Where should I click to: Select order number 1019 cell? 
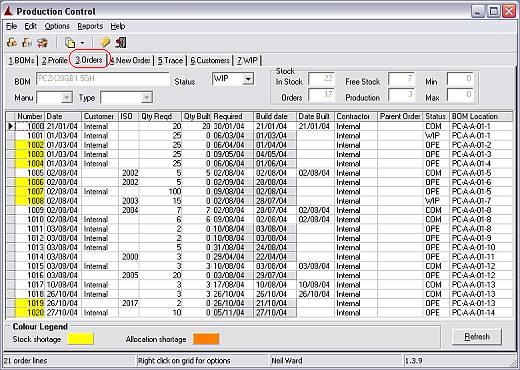(30, 303)
